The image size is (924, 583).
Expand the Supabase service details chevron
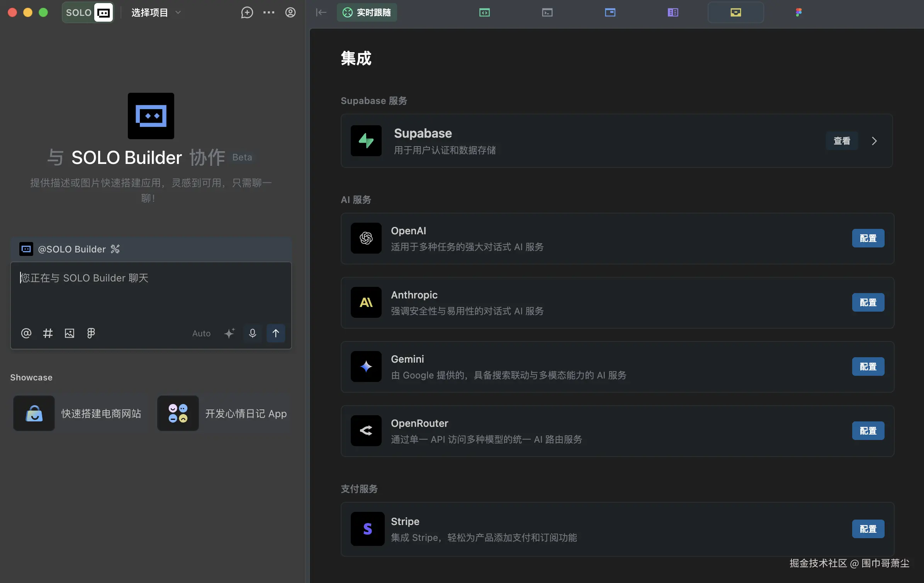[x=875, y=141]
